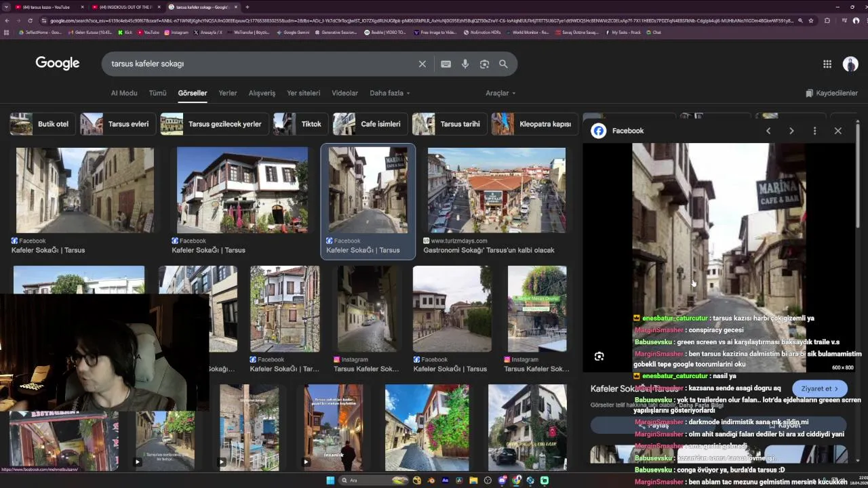Close the image preview panel

click(x=838, y=131)
